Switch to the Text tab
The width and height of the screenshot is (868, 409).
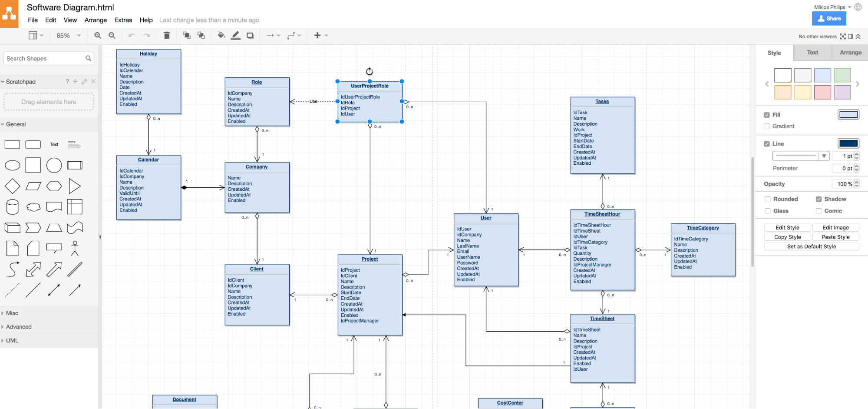click(812, 53)
